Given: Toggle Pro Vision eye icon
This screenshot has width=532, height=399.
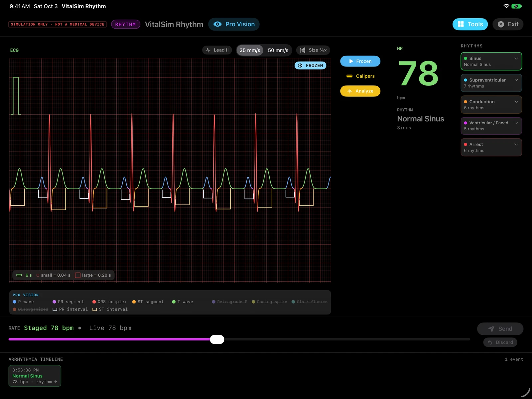Looking at the screenshot, I should click(x=217, y=24).
